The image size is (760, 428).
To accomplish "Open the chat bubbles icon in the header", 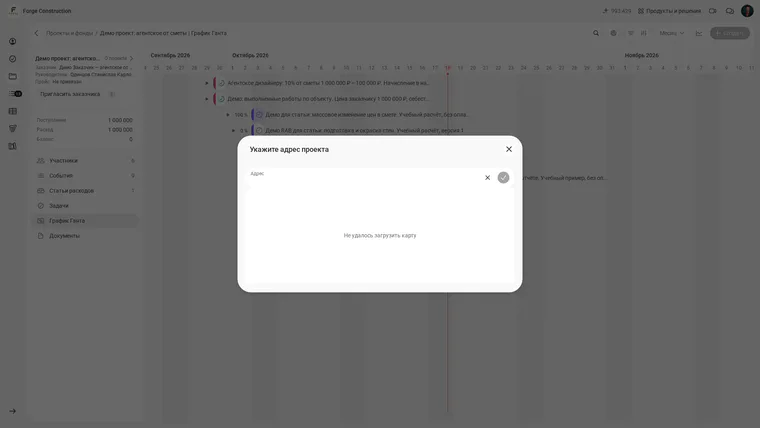I will pos(729,11).
